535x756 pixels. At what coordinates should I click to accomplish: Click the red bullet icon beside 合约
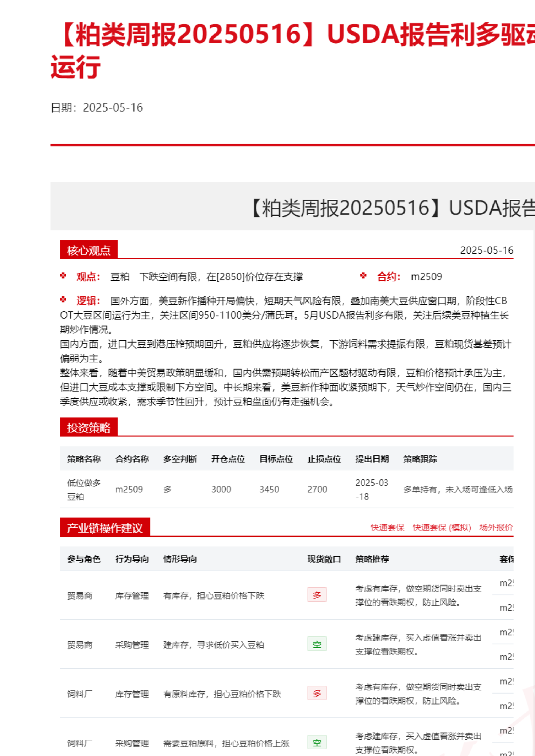pyautogui.click(x=363, y=276)
